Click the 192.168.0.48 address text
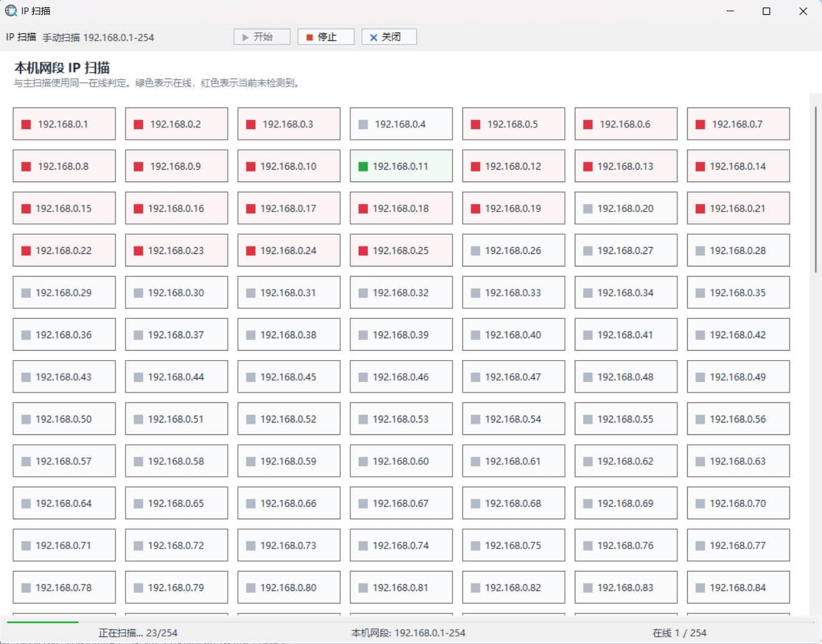822x644 pixels. tap(625, 377)
